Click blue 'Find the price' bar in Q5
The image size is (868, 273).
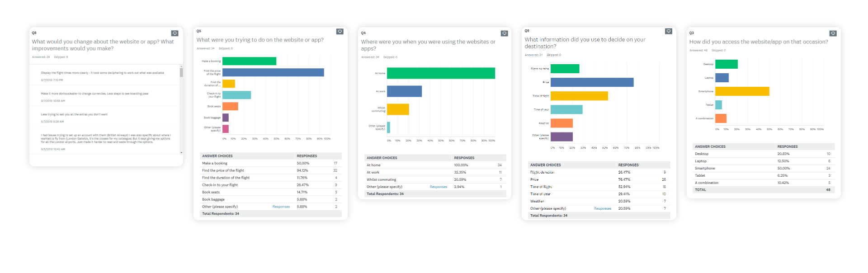[273, 72]
